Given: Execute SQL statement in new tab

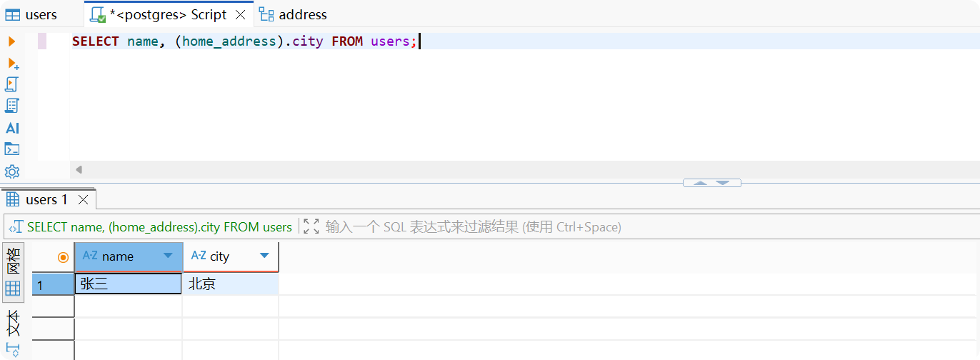Looking at the screenshot, I should [x=13, y=64].
